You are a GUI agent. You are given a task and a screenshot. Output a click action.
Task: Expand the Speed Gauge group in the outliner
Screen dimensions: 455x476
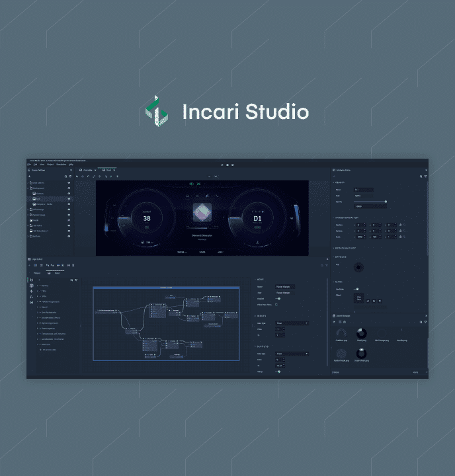point(28,215)
